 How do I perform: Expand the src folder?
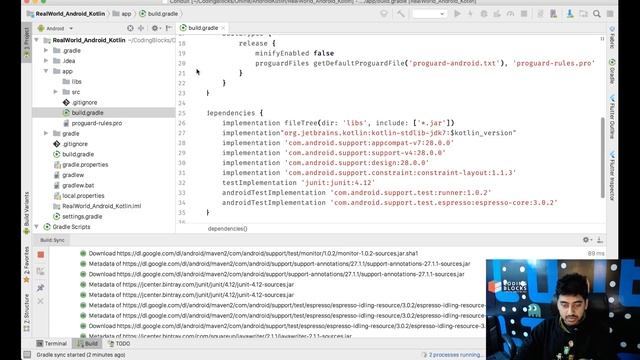coord(56,92)
